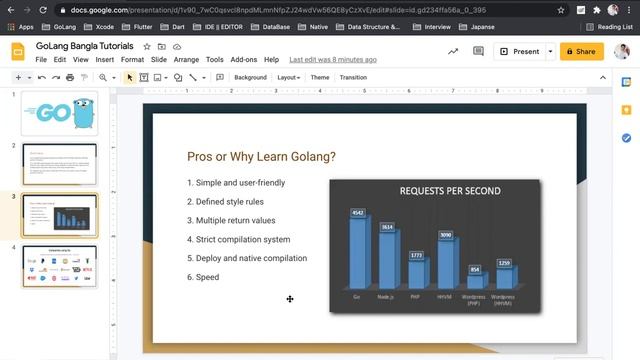Reload the browser page

[43, 10]
